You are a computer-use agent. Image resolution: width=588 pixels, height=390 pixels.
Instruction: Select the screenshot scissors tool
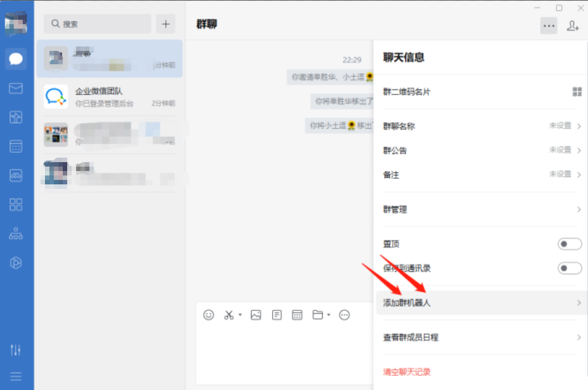(230, 315)
